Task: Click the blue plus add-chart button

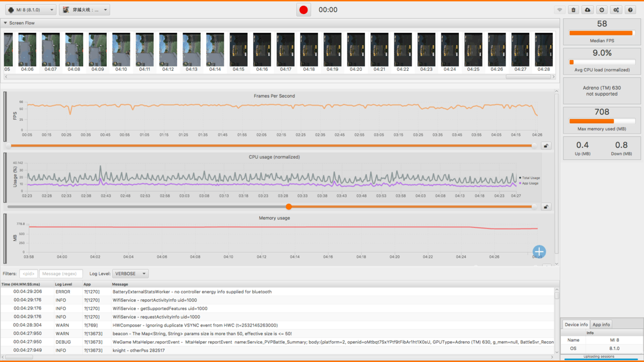Action: coord(539,252)
